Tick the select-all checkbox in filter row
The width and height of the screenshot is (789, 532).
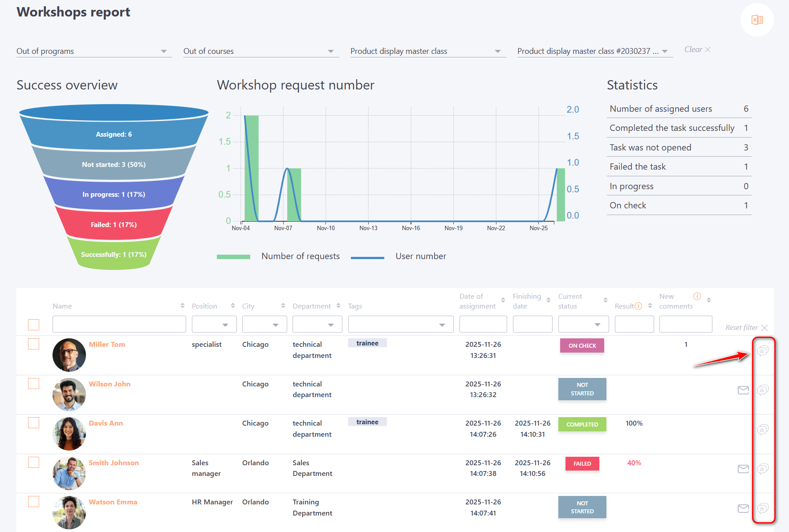(x=34, y=325)
